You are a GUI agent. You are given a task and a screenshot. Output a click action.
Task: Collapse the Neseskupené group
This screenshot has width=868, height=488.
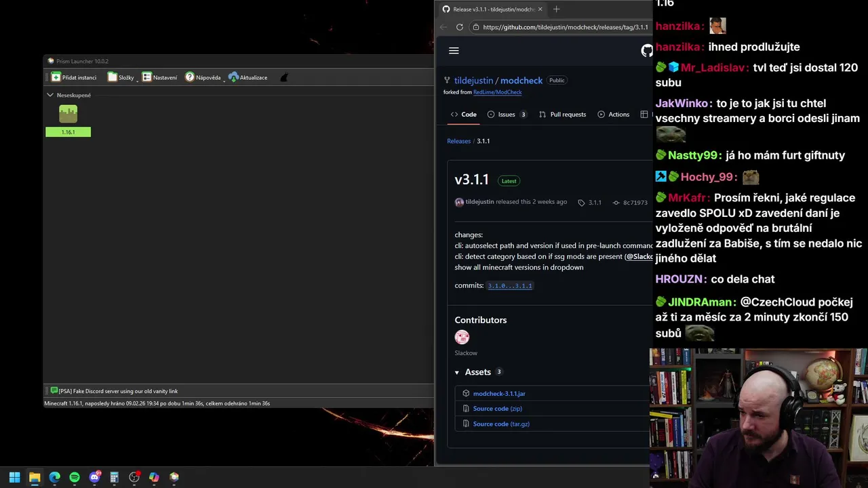[50, 95]
